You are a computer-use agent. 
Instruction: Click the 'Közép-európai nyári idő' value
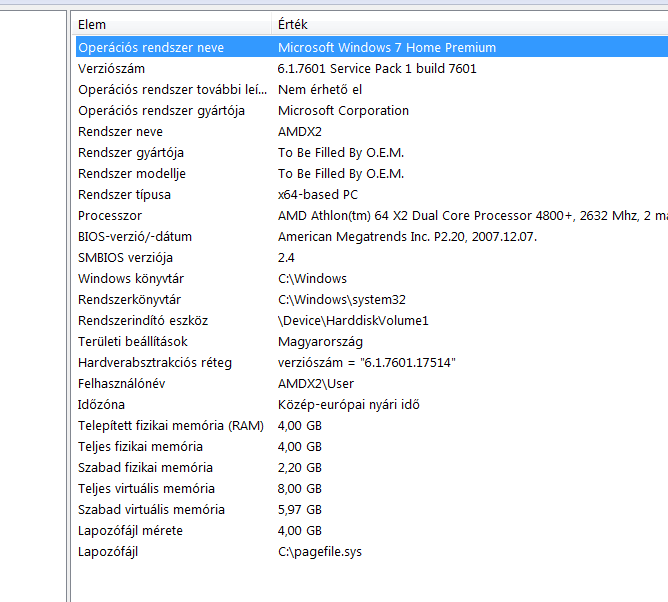point(348,405)
